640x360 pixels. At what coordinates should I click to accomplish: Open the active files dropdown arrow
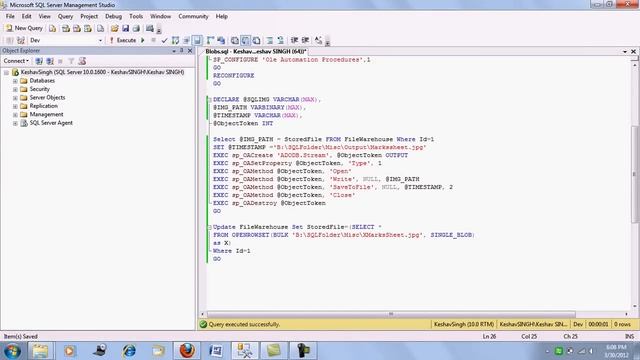(x=625, y=51)
